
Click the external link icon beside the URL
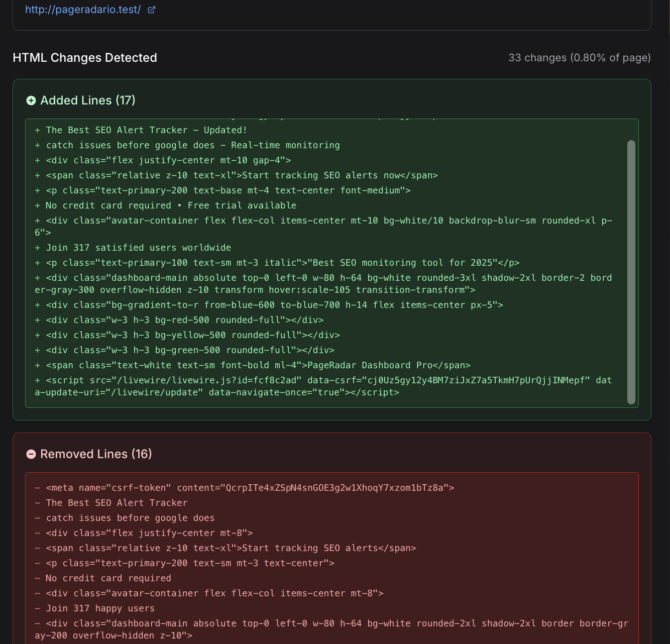pyautogui.click(x=151, y=9)
